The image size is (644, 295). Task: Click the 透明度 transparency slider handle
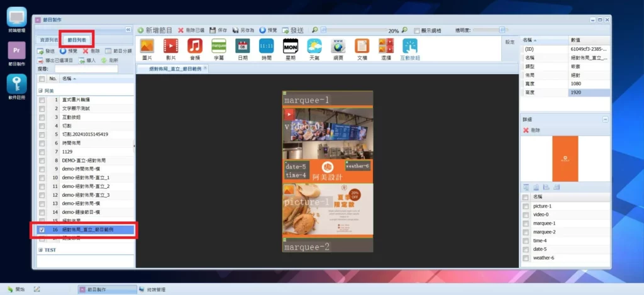pos(502,30)
